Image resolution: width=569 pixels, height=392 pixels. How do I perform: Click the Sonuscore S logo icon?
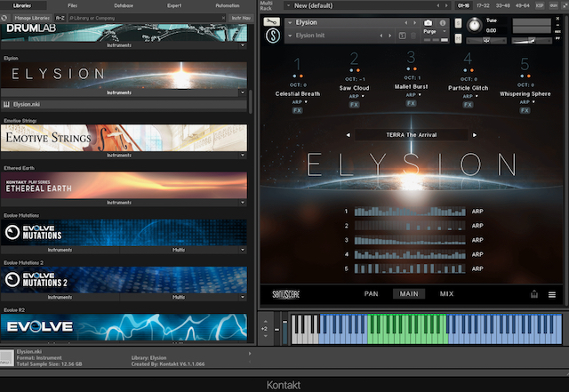273,36
